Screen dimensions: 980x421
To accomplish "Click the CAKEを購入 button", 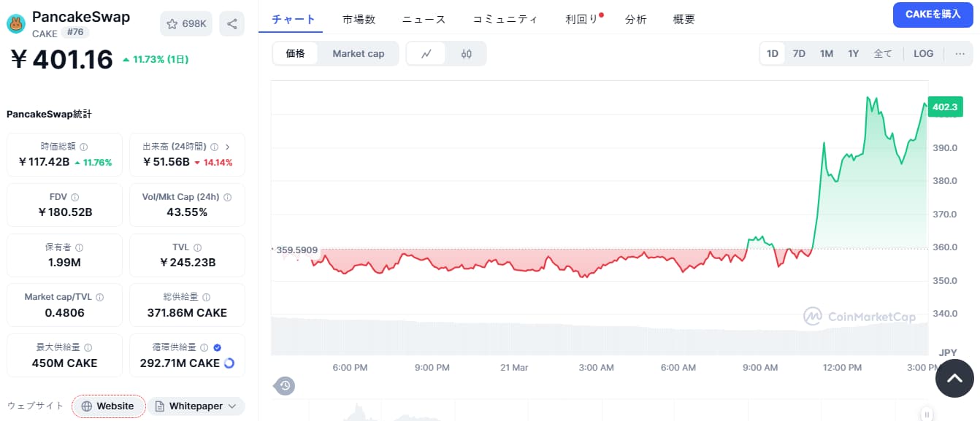I will (x=933, y=15).
